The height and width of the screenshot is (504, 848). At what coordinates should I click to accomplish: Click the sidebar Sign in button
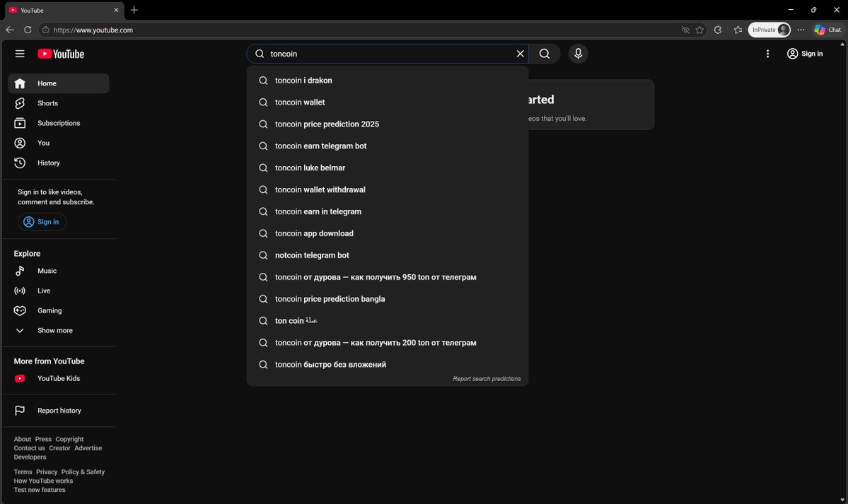click(42, 222)
